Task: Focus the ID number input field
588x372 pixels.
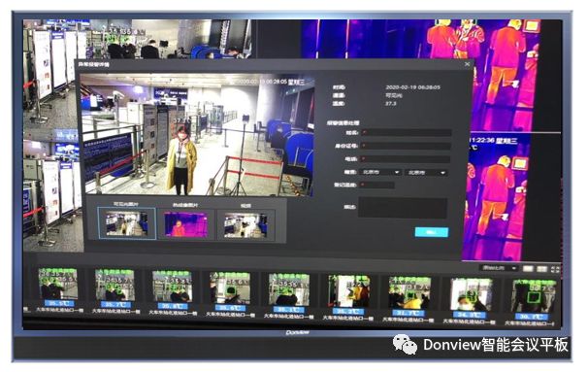Action: click(406, 146)
